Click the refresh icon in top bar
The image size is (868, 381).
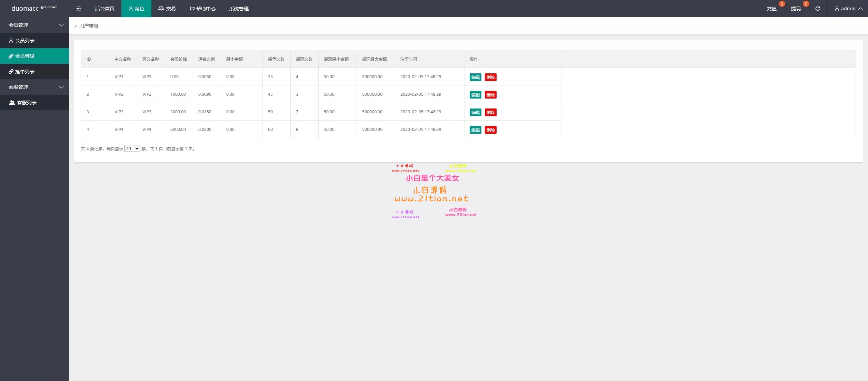click(817, 9)
